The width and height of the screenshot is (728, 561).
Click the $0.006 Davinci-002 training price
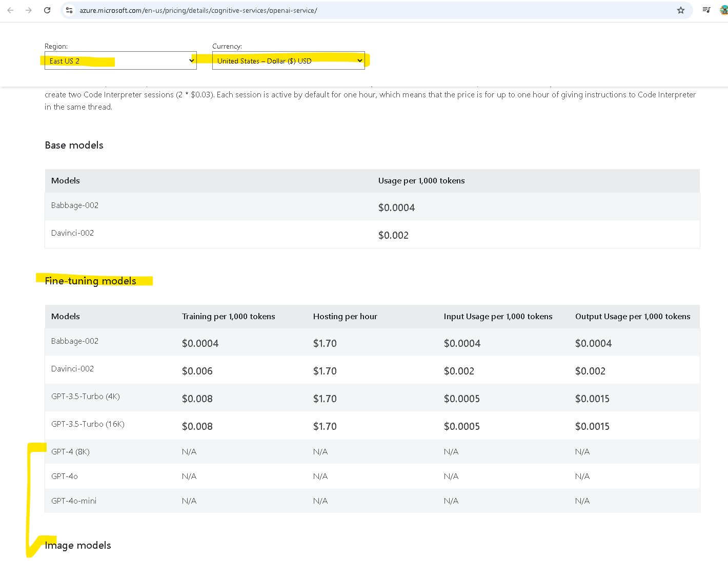197,371
